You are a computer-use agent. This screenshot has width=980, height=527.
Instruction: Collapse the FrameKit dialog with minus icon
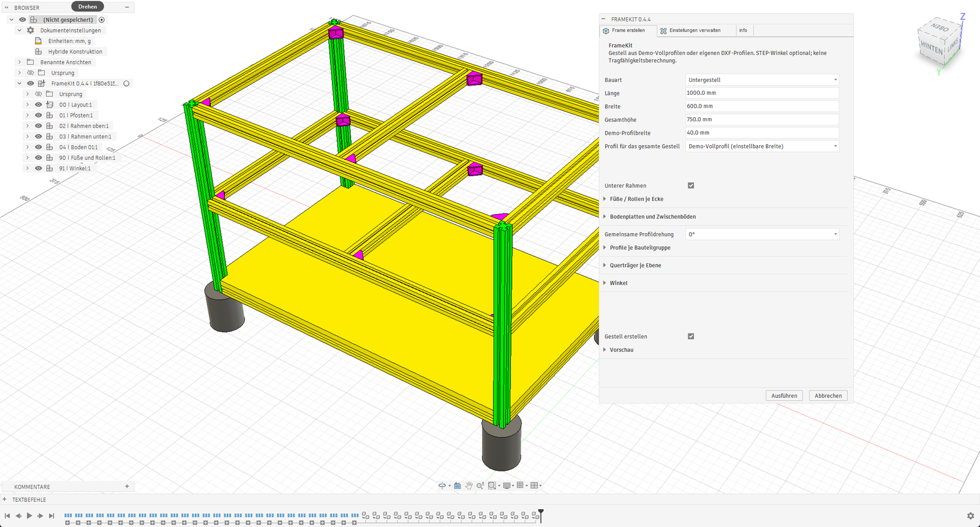coord(603,19)
